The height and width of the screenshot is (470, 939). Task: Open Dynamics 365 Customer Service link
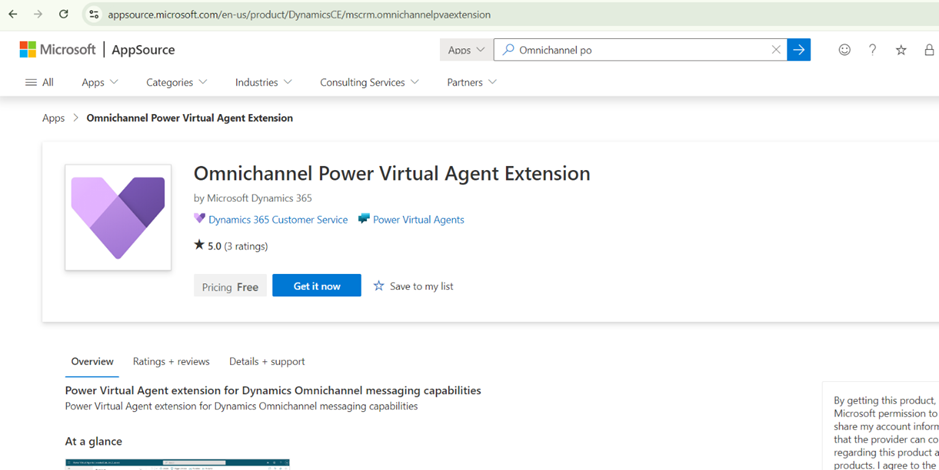pyautogui.click(x=277, y=219)
